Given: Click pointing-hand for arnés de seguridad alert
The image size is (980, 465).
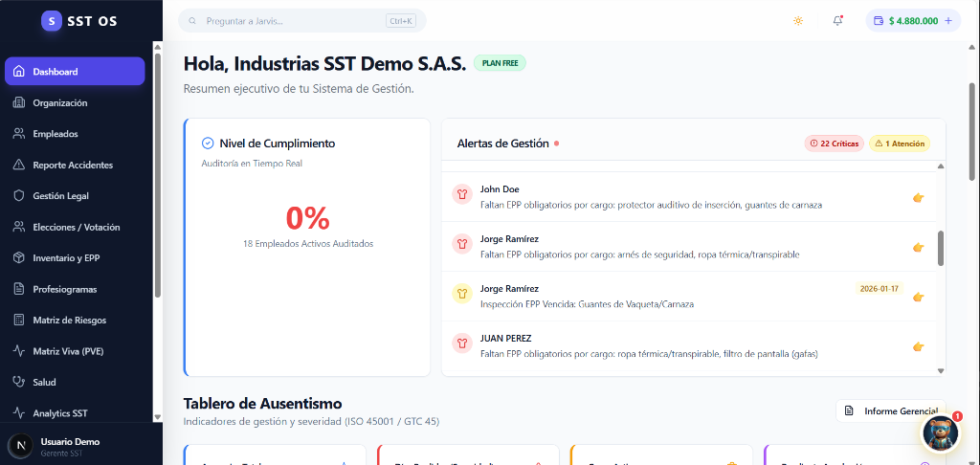Looking at the screenshot, I should pyautogui.click(x=918, y=248).
